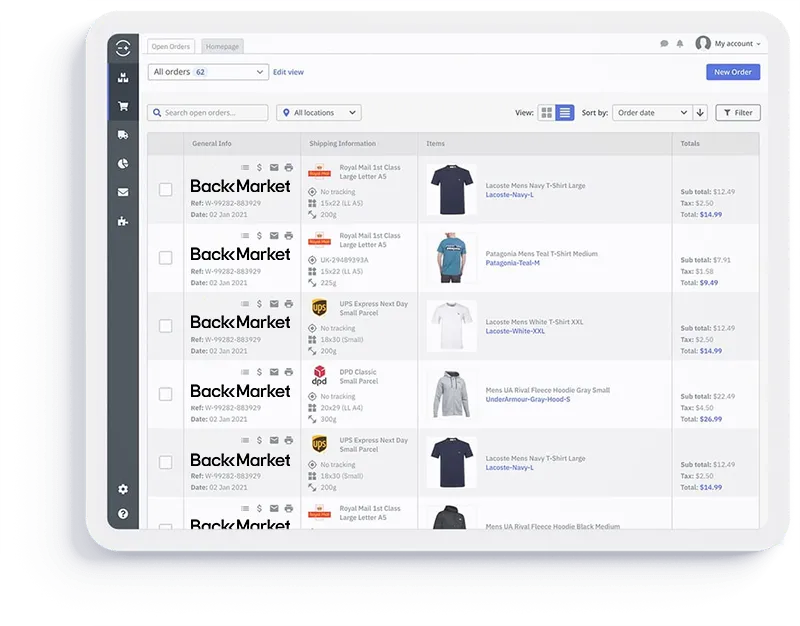Image resolution: width=800 pixels, height=626 pixels.
Task: Click dollar icon on Lacoste-White-XXL order
Action: tap(259, 304)
